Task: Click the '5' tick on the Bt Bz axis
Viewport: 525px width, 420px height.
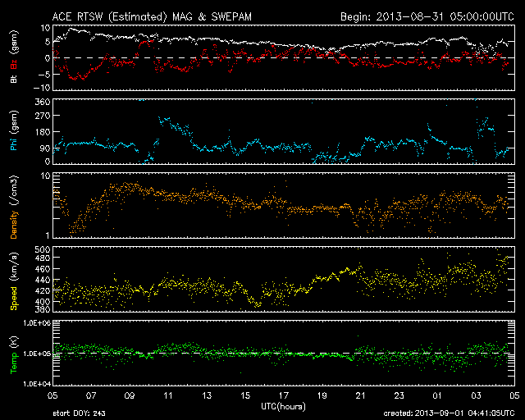Action: tap(48, 42)
